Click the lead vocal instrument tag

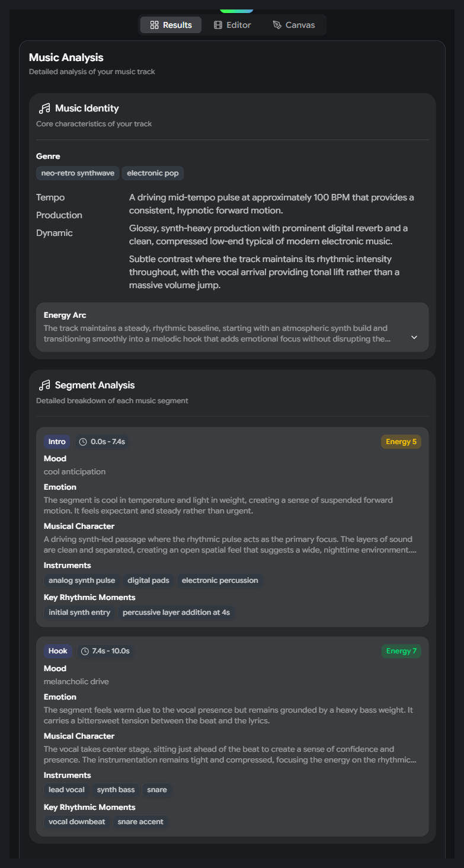[66, 790]
